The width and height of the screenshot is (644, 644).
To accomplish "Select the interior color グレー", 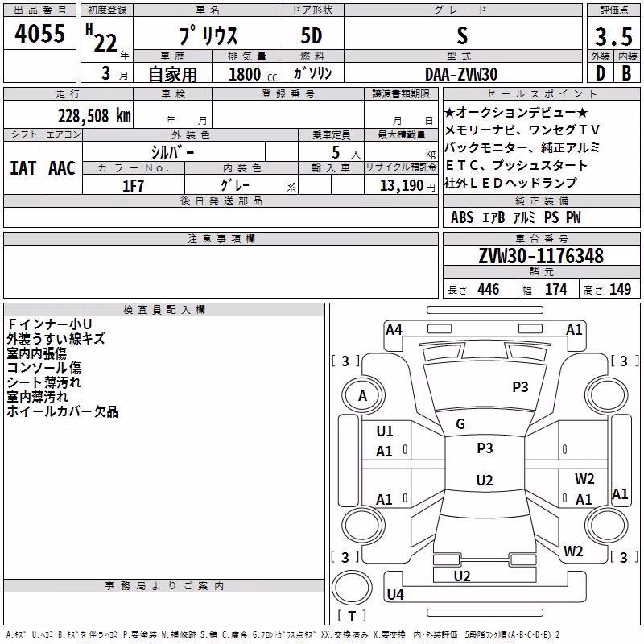I will [x=235, y=185].
